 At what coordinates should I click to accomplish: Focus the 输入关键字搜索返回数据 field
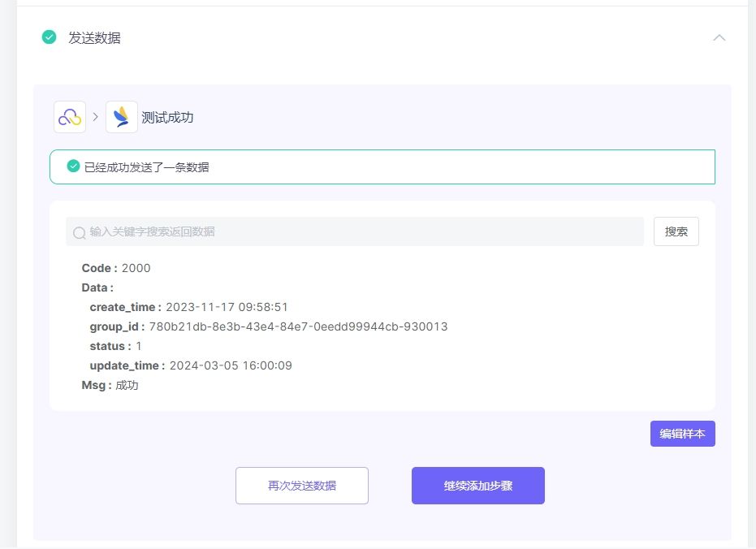(355, 231)
